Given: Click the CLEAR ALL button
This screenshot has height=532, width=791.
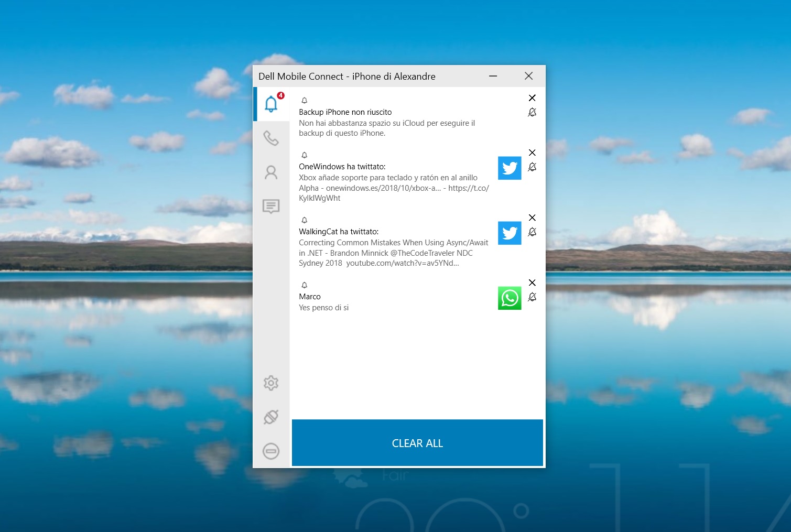Looking at the screenshot, I should pos(417,443).
